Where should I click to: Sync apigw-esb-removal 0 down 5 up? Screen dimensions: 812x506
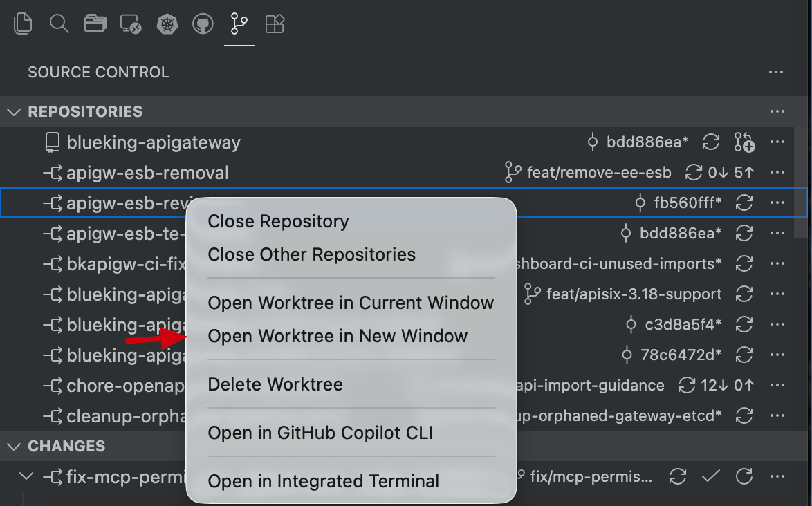[x=719, y=172]
